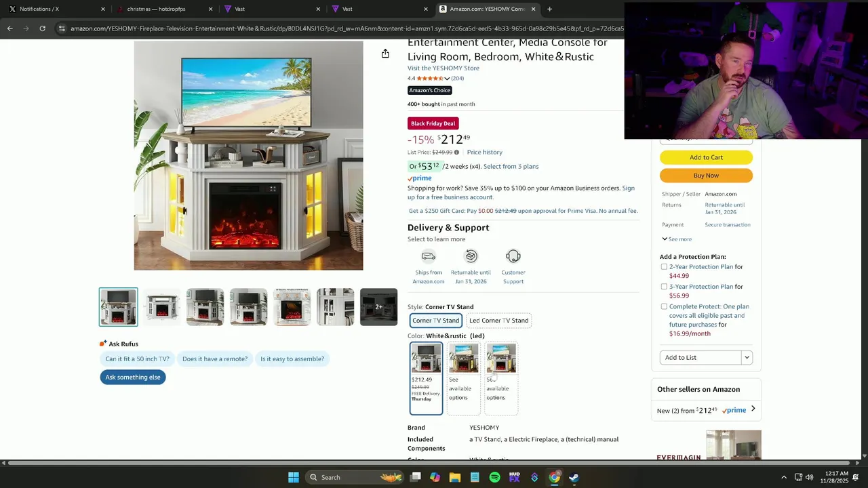The width and height of the screenshot is (868, 488).
Task: Click the Windows taskbar Search box
Action: (x=354, y=477)
